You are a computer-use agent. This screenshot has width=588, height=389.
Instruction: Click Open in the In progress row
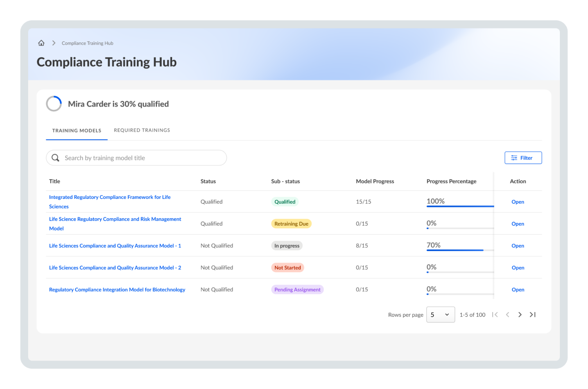[x=518, y=246]
